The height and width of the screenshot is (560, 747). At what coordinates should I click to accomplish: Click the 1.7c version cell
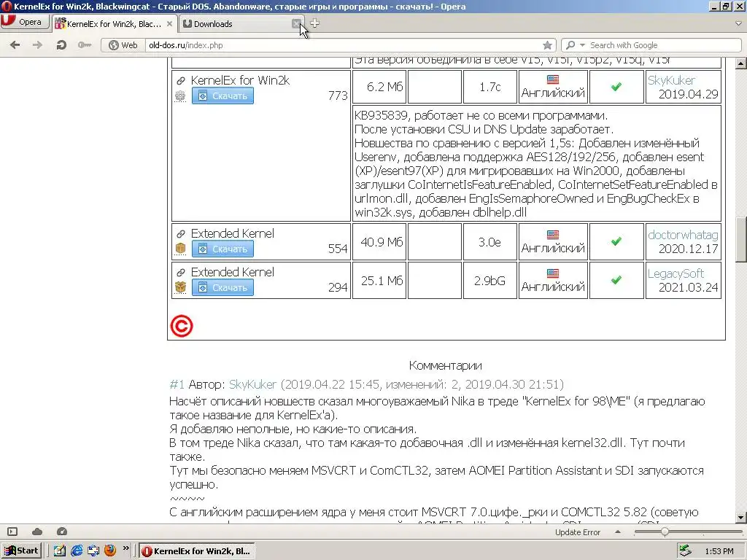tap(489, 87)
